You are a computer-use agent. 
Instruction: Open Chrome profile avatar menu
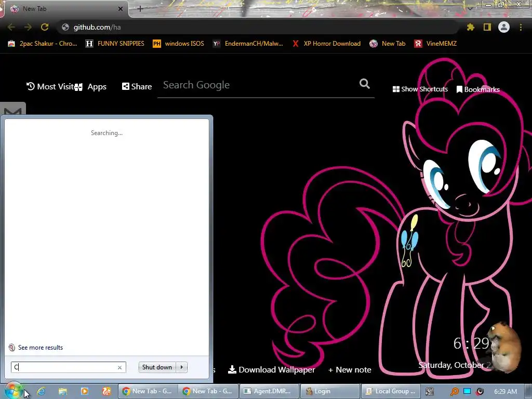pyautogui.click(x=504, y=27)
